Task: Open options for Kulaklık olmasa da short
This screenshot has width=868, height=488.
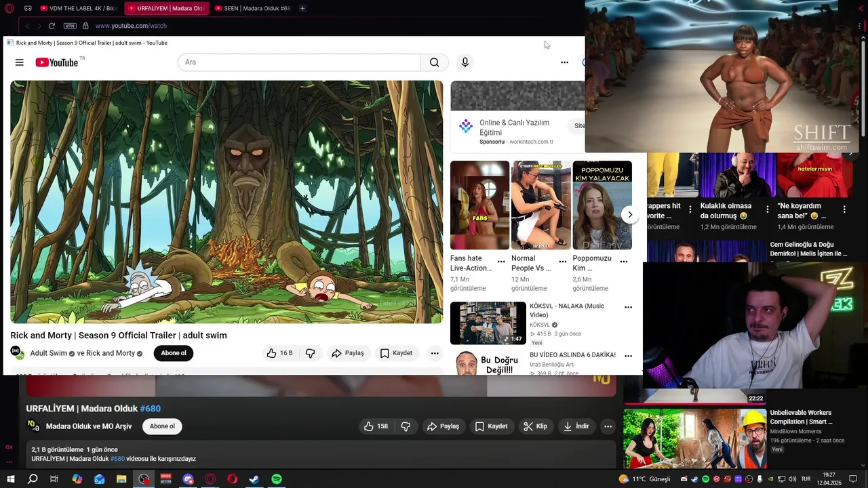Action: tap(767, 209)
